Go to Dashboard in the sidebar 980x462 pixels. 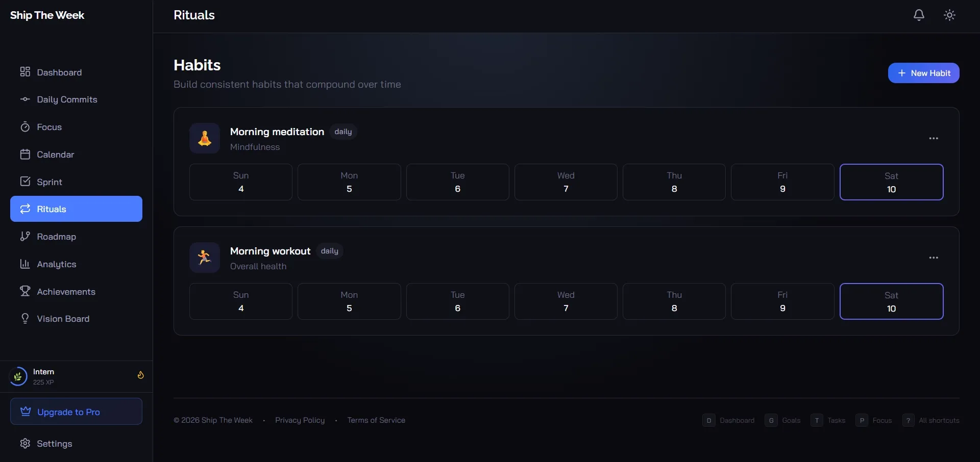59,72
